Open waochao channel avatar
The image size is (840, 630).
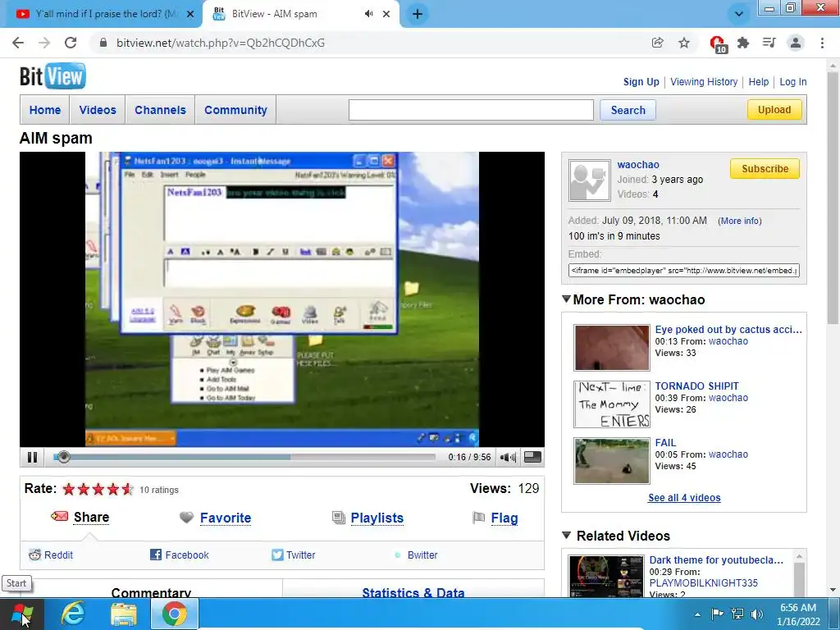pyautogui.click(x=589, y=180)
